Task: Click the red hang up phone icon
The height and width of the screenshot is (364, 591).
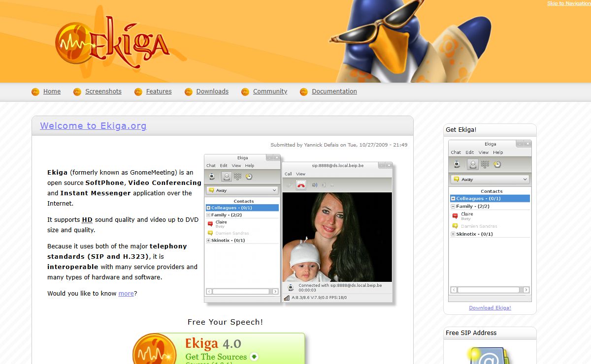Action: (x=301, y=185)
